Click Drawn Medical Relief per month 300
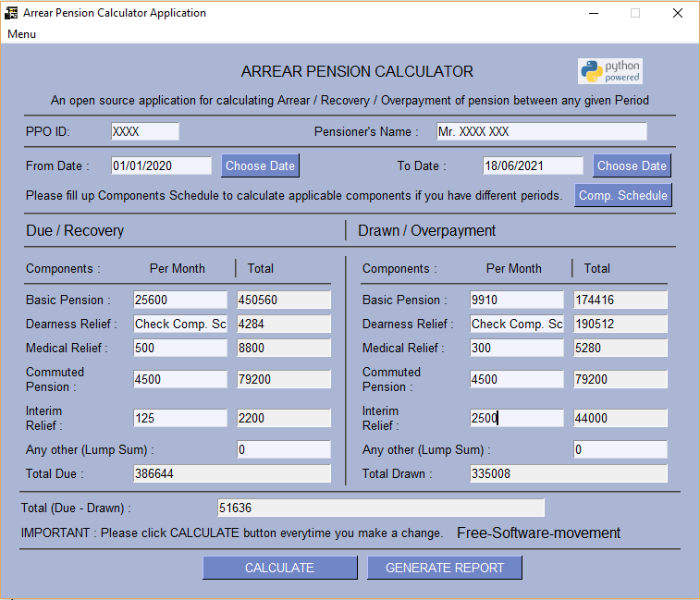 coord(517,348)
